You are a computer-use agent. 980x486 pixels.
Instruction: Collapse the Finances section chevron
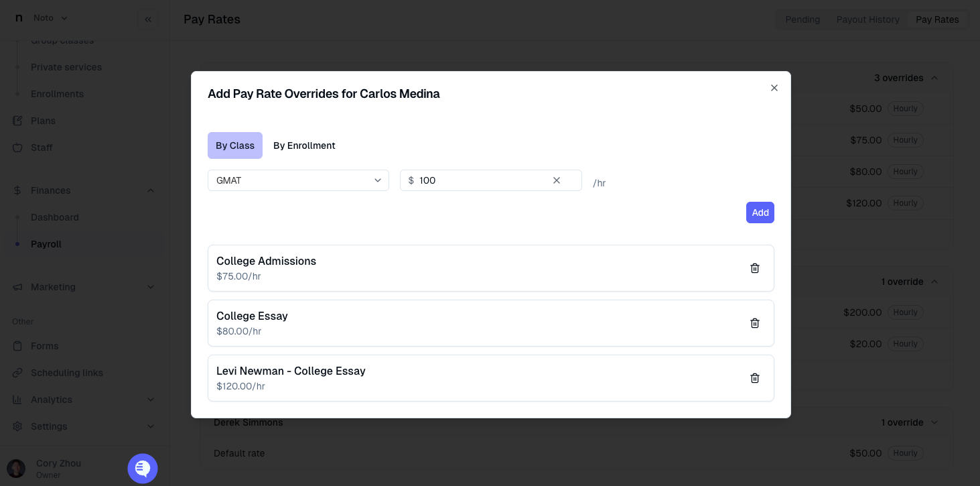tap(151, 190)
